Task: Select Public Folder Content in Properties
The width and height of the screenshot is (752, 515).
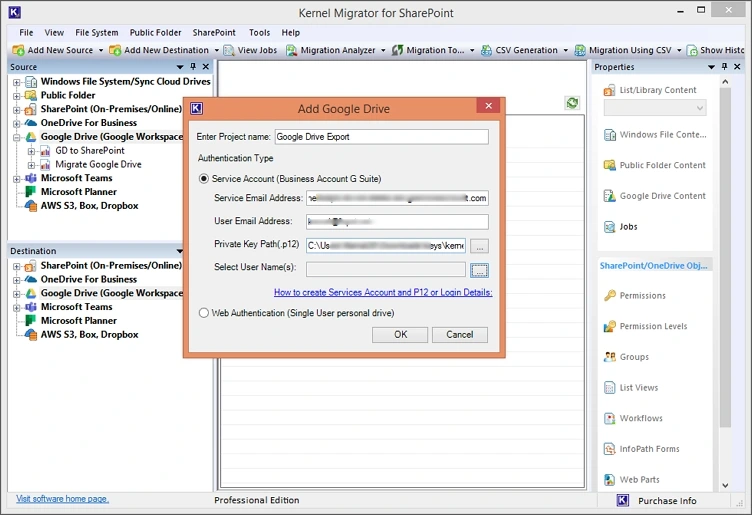Action: (654, 165)
